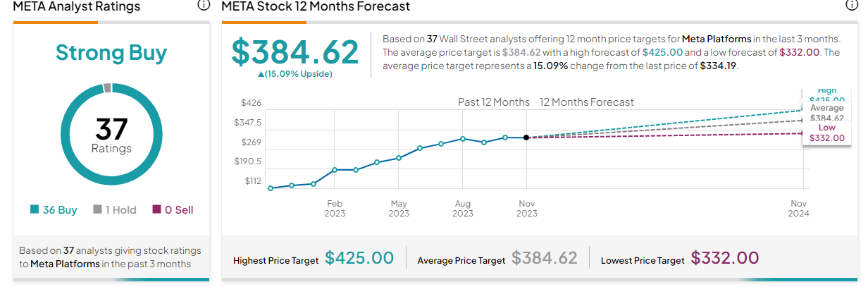The height and width of the screenshot is (287, 868).
Task: Select the gray Hold legend swatch
Action: pos(97,209)
